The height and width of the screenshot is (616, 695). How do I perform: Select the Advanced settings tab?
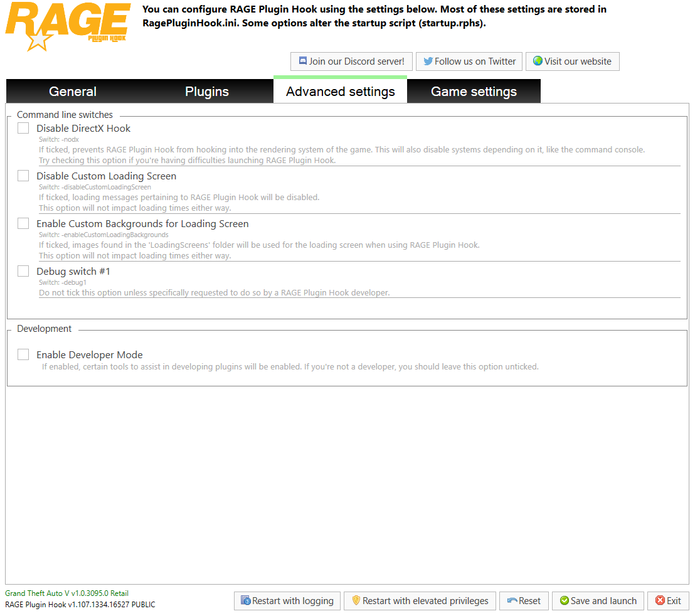341,90
